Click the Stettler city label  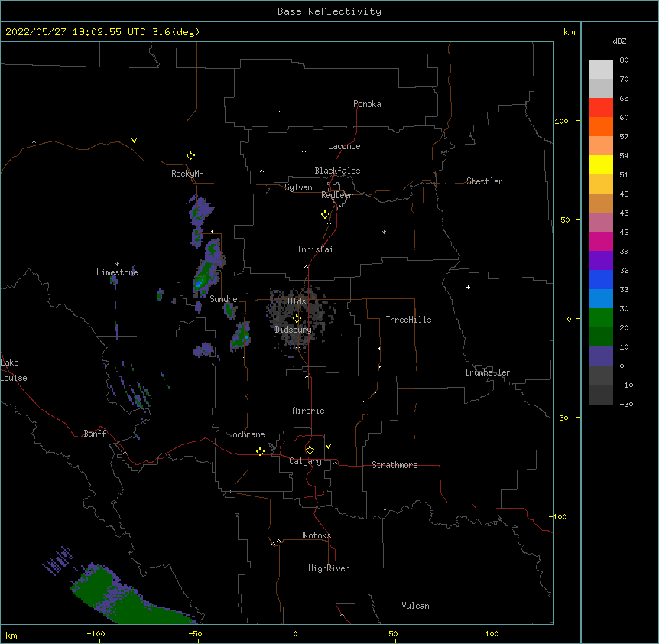485,181
